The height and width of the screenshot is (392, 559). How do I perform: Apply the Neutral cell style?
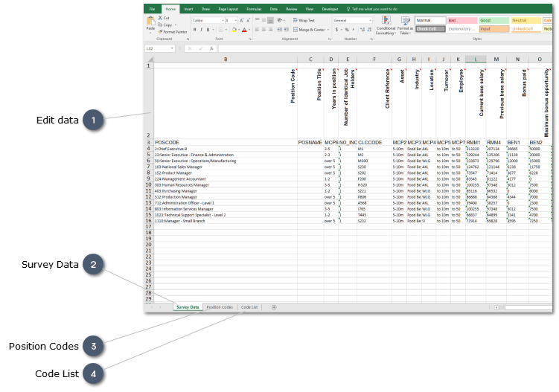(x=526, y=21)
